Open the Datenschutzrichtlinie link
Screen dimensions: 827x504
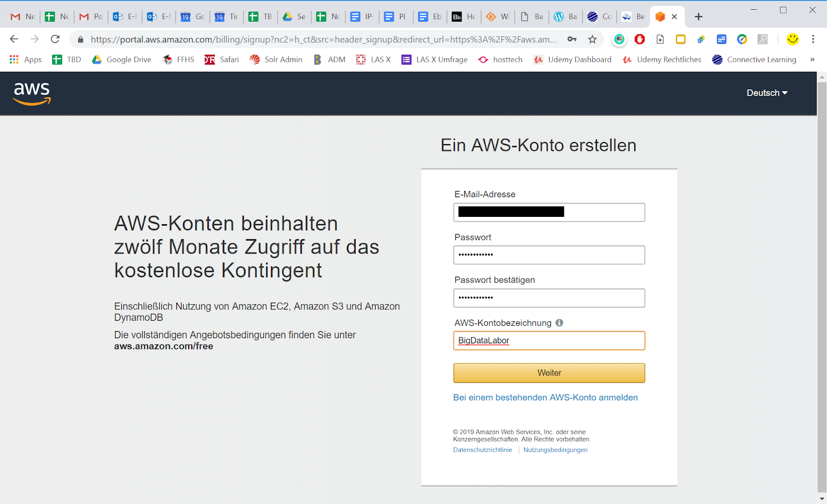[483, 450]
